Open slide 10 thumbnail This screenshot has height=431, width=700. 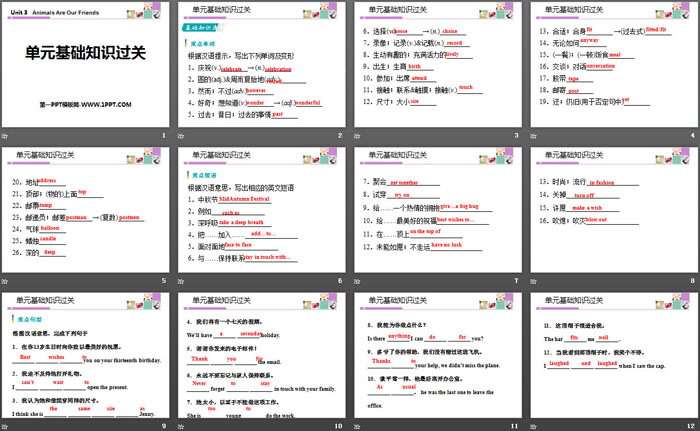click(262, 355)
